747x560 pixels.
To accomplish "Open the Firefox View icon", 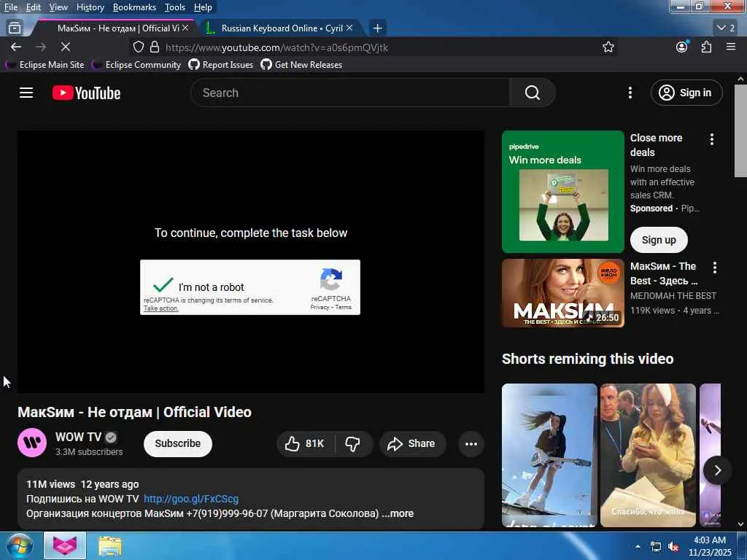I will tap(15, 28).
